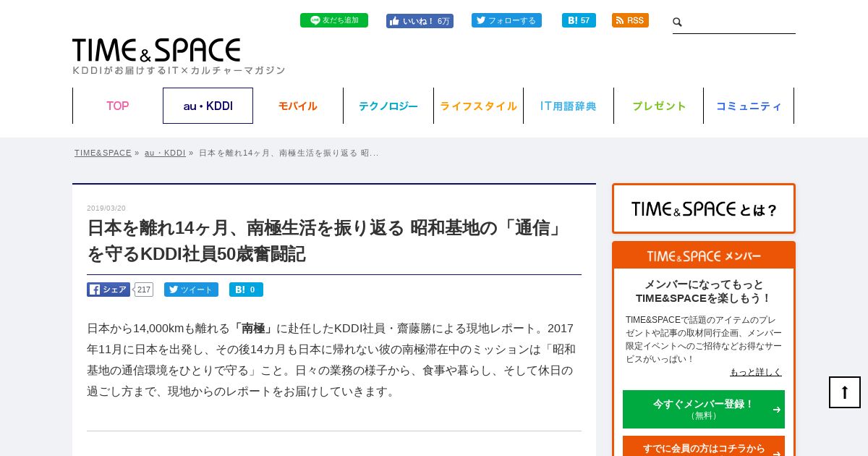Image resolution: width=868 pixels, height=456 pixels.
Task: Click the TIME&SPACE site logo
Action: click(156, 50)
